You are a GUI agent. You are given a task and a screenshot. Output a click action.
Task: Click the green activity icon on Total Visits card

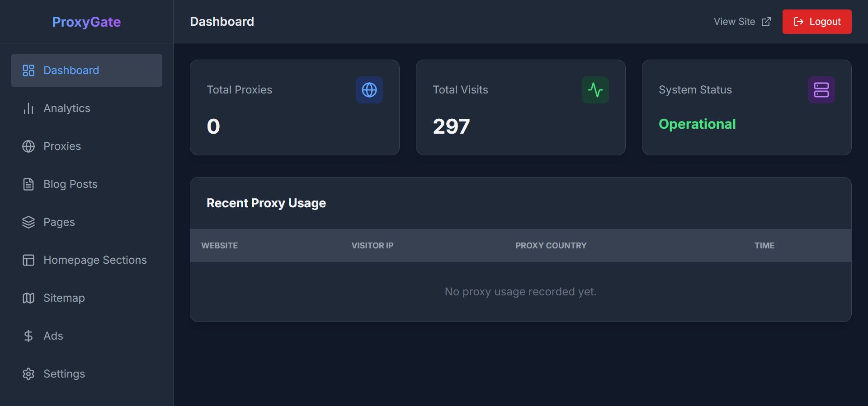point(595,90)
